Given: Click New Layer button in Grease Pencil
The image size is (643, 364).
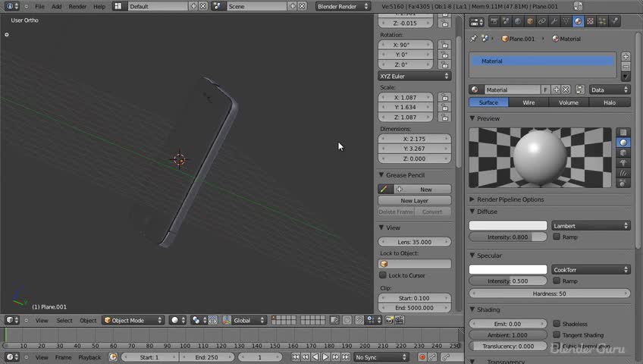Looking at the screenshot, I should 414,200.
